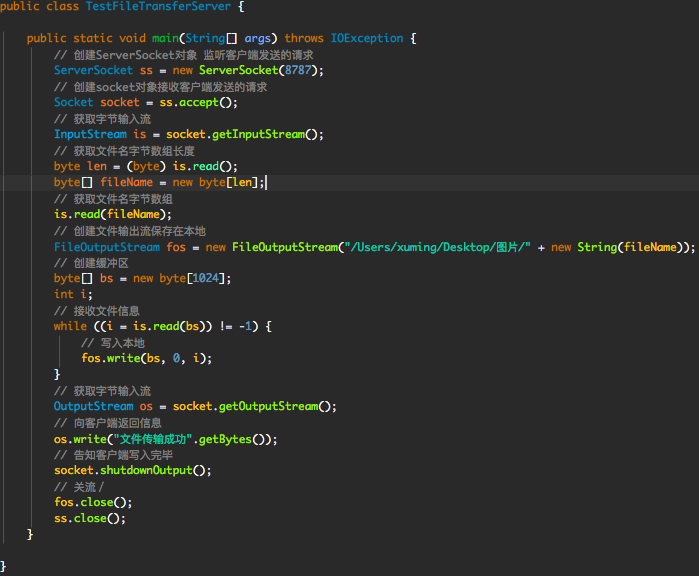
Task: Click is.read(fileName); statement
Action: (x=113, y=215)
